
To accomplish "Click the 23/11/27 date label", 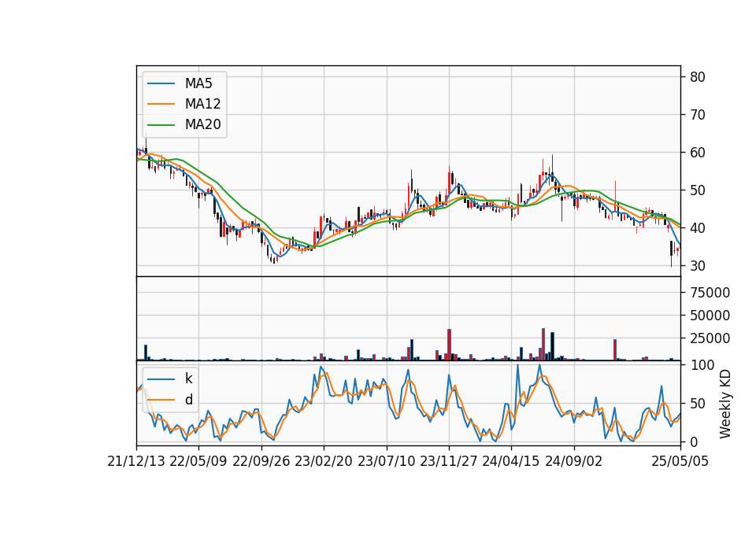I will 449,461.
